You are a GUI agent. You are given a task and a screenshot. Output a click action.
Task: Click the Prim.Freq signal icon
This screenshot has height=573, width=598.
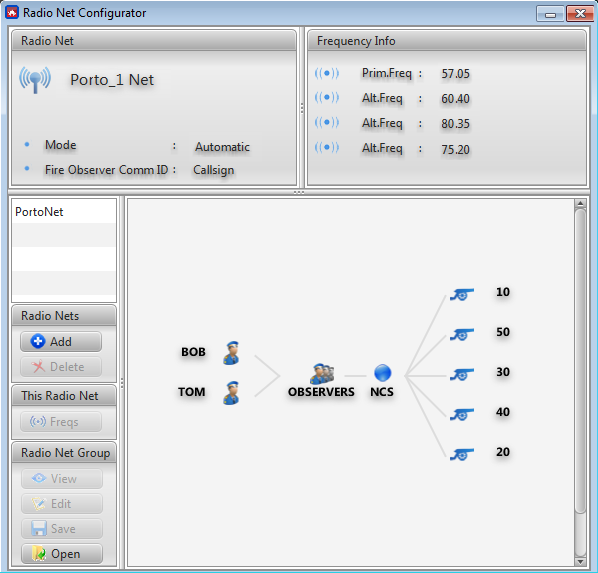(327, 73)
